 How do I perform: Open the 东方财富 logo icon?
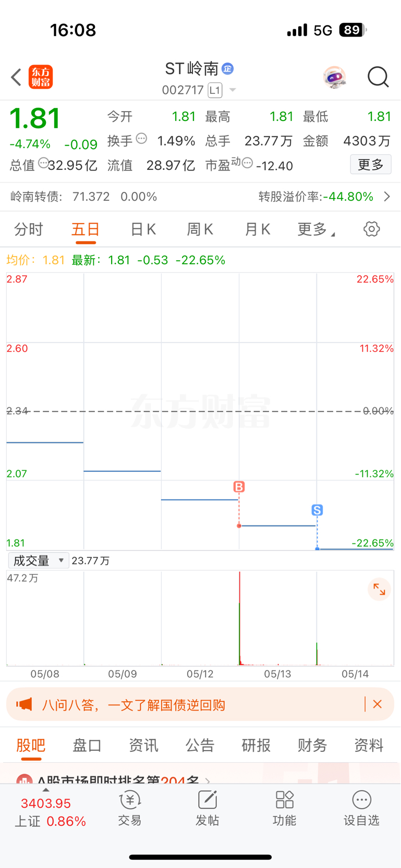pyautogui.click(x=41, y=77)
